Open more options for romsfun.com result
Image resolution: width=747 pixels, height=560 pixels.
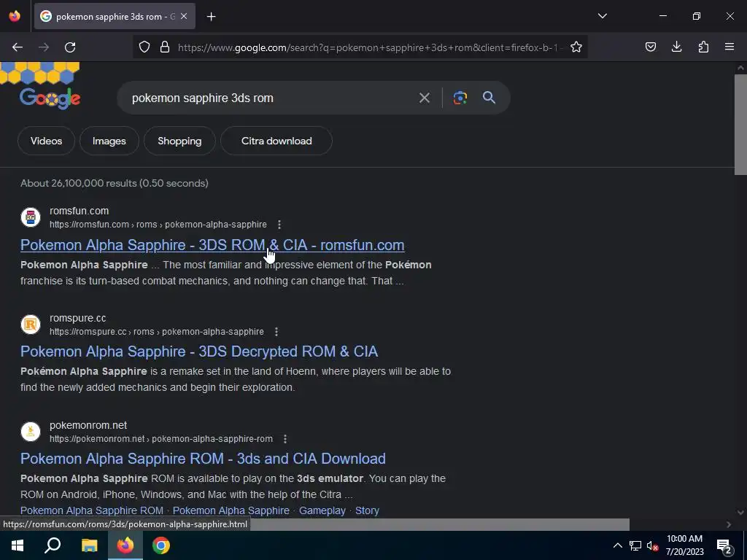[x=279, y=225]
